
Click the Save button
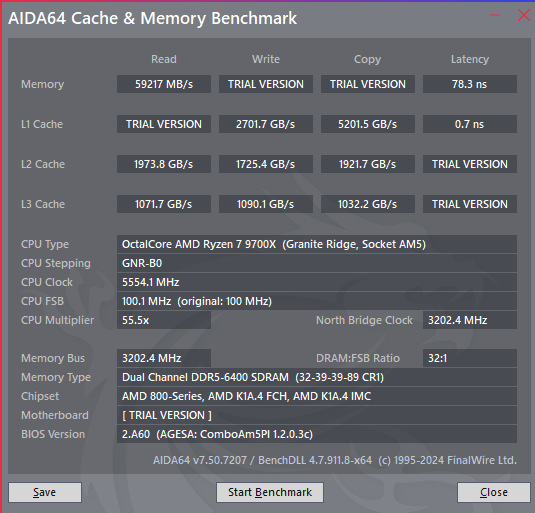click(x=45, y=492)
